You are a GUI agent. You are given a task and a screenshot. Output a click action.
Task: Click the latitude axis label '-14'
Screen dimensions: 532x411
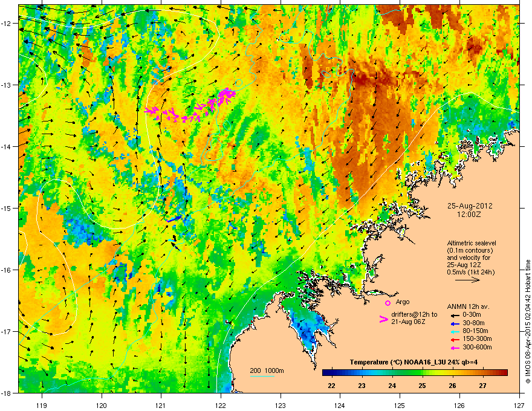[5, 146]
